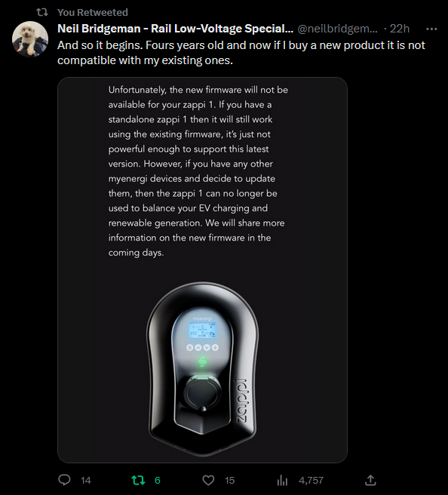Like the tweet with heart icon

pyautogui.click(x=208, y=480)
